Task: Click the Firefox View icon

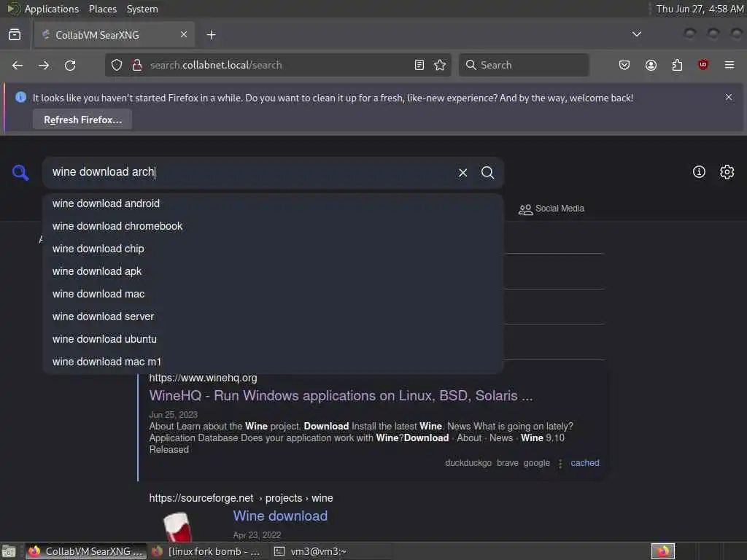Action: [15, 35]
